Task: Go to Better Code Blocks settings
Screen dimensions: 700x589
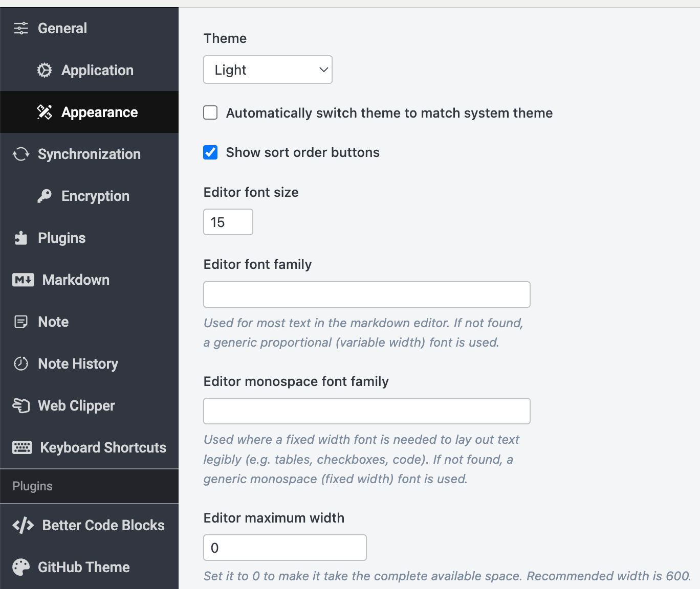Action: [103, 525]
